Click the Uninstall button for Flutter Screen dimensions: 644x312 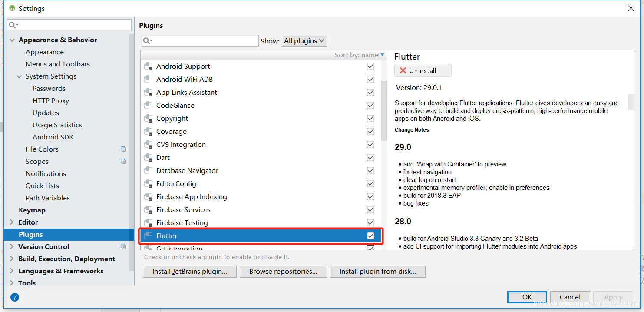423,70
